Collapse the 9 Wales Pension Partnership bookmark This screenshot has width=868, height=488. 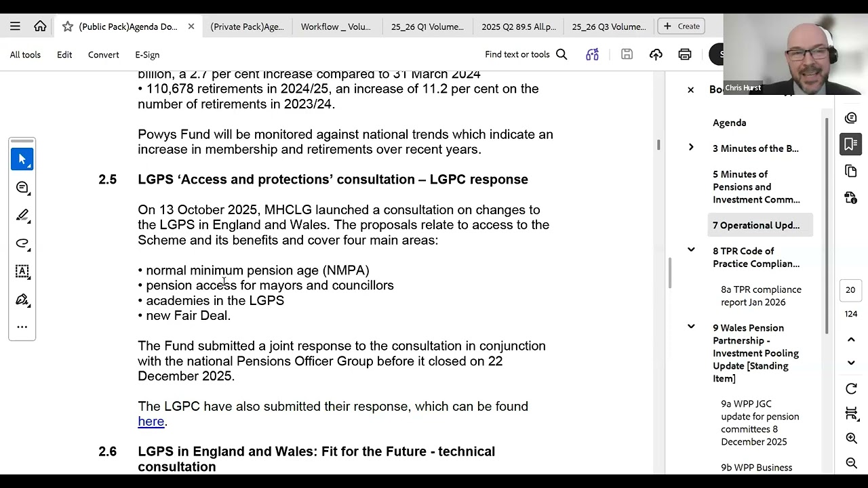[x=691, y=327]
